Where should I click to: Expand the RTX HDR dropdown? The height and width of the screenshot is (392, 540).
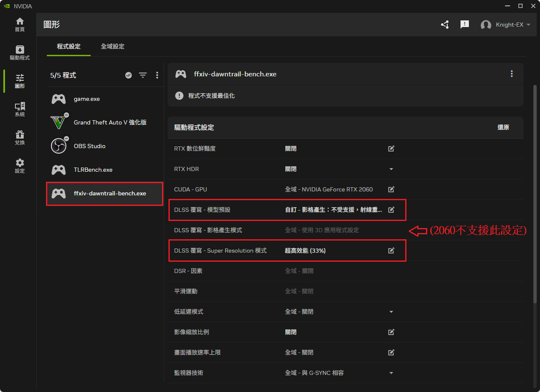(x=391, y=169)
